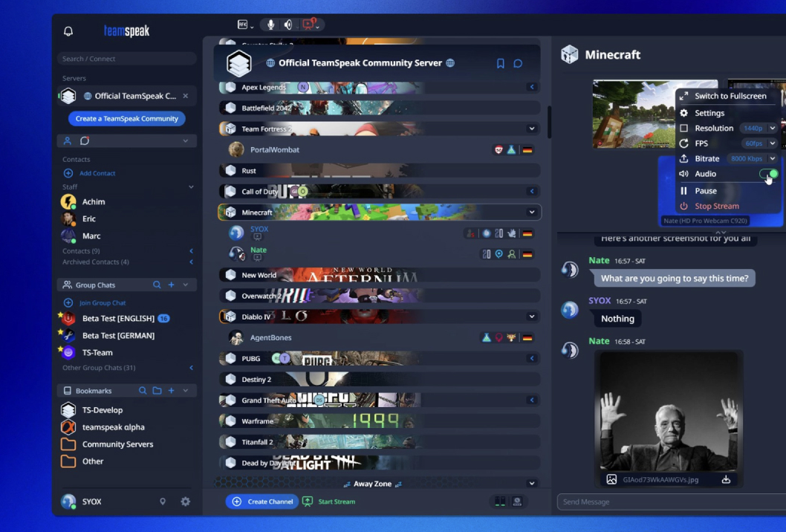Close the Official TeamSpeak server tab
The image size is (786, 532).
[x=186, y=96]
